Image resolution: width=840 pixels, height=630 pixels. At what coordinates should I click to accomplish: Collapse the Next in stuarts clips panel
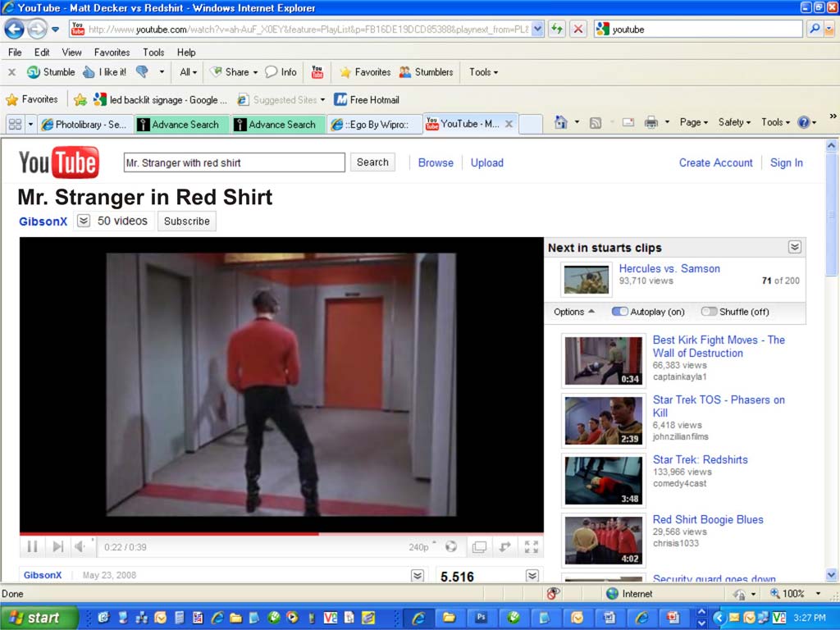794,247
